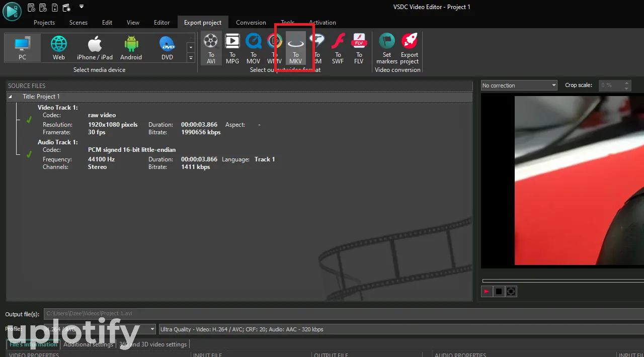The height and width of the screenshot is (357, 644).
Task: Click the 'Stereo' channels value
Action: pyautogui.click(x=97, y=167)
